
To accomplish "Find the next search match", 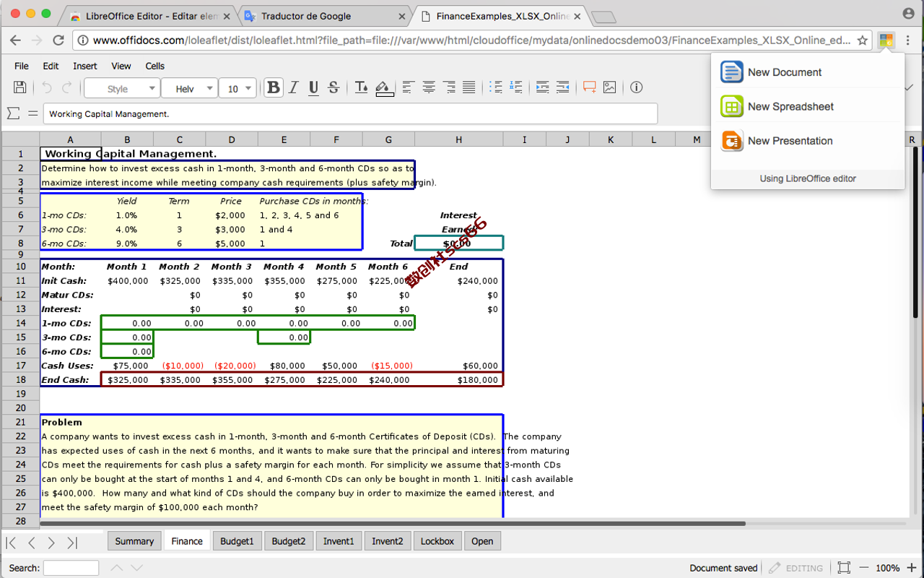I will tap(136, 568).
